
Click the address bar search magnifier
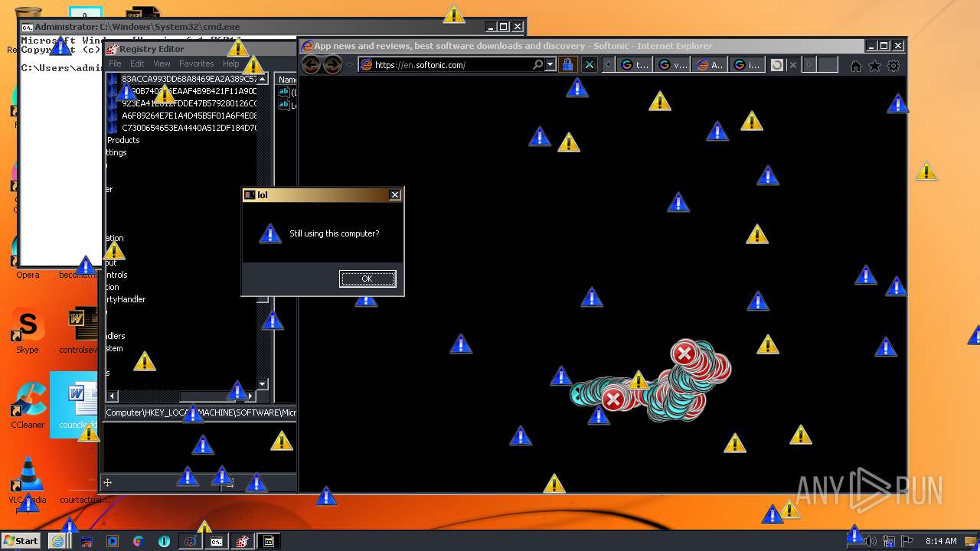(538, 65)
